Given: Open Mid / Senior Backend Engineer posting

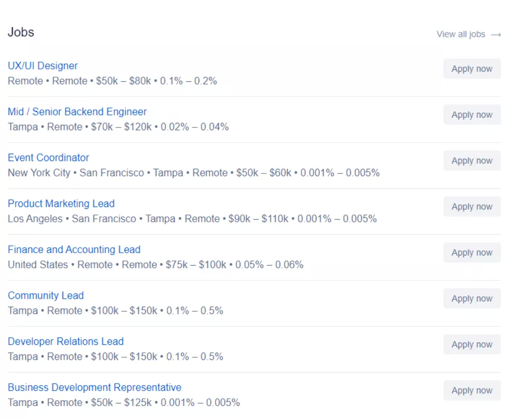Looking at the screenshot, I should [77, 112].
